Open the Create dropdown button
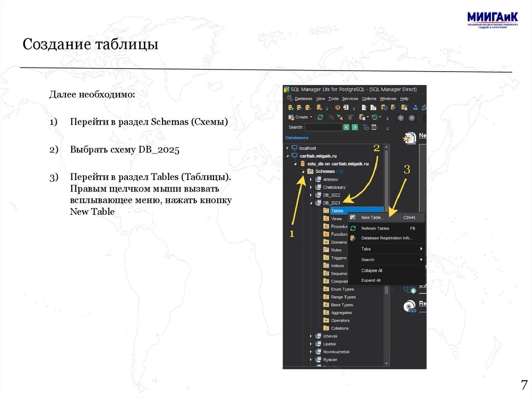532x398 pixels. (300, 117)
